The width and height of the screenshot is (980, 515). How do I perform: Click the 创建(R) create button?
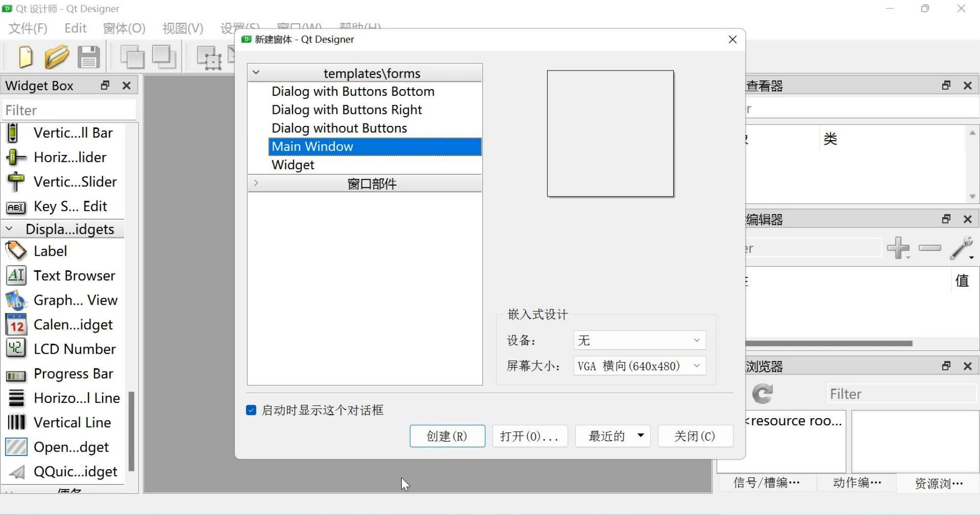(447, 436)
